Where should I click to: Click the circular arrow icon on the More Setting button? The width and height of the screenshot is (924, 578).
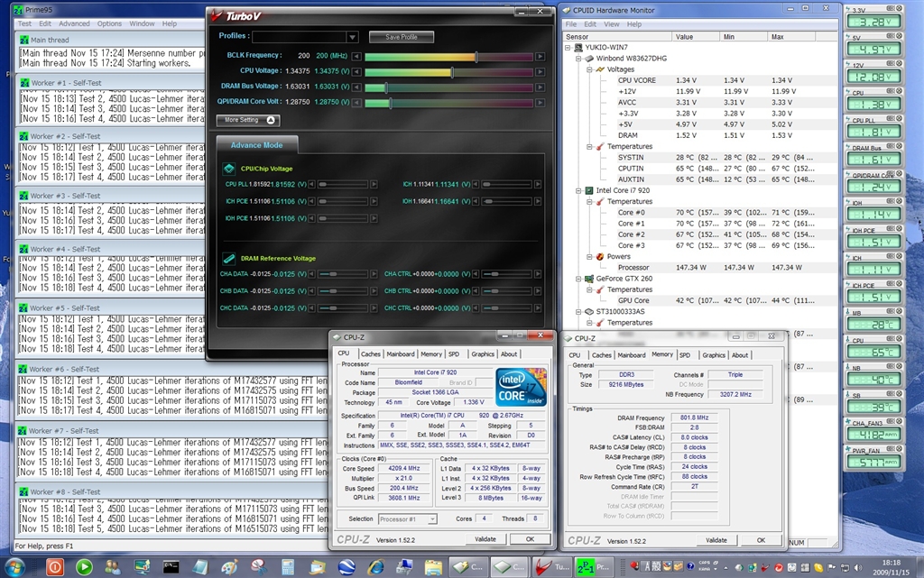271,120
